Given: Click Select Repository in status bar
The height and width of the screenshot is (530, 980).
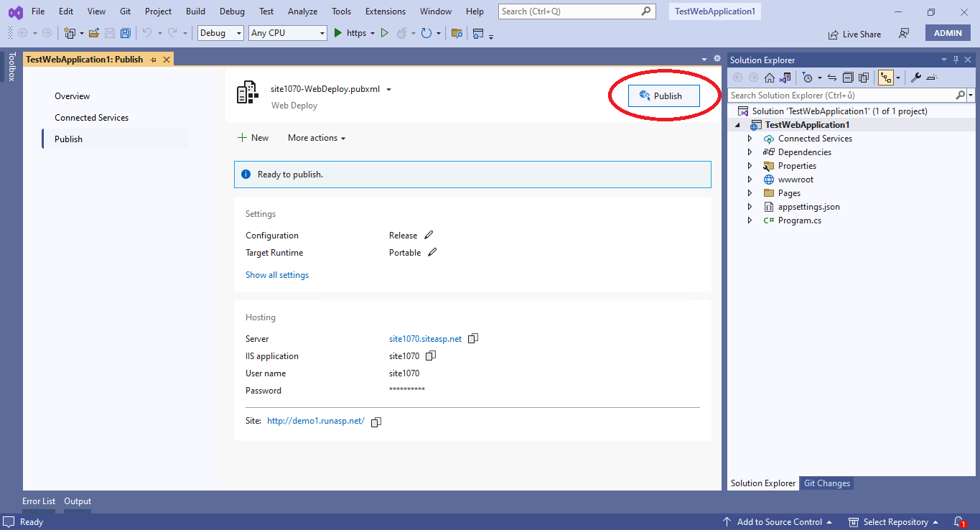Looking at the screenshot, I should [894, 522].
